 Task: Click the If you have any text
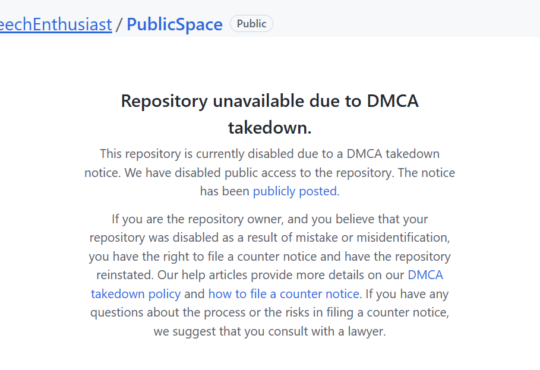pos(407,294)
